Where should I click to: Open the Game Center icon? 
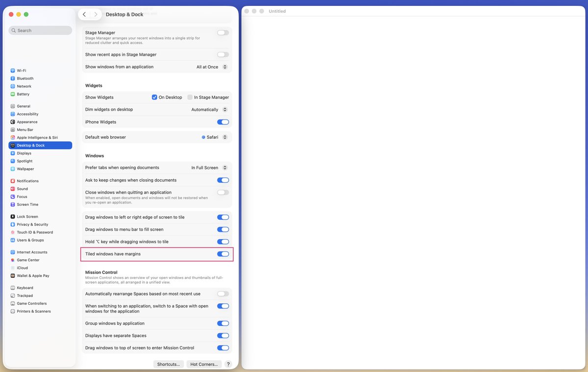click(13, 260)
